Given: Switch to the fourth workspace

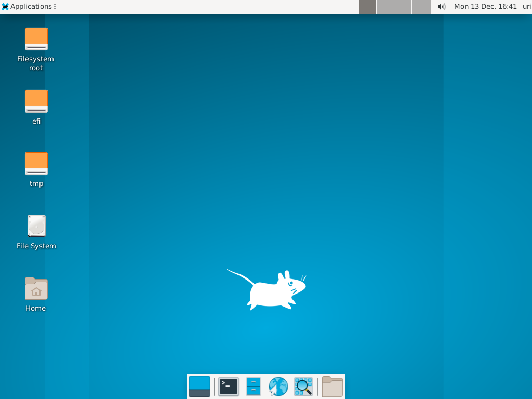Looking at the screenshot, I should pos(421,6).
